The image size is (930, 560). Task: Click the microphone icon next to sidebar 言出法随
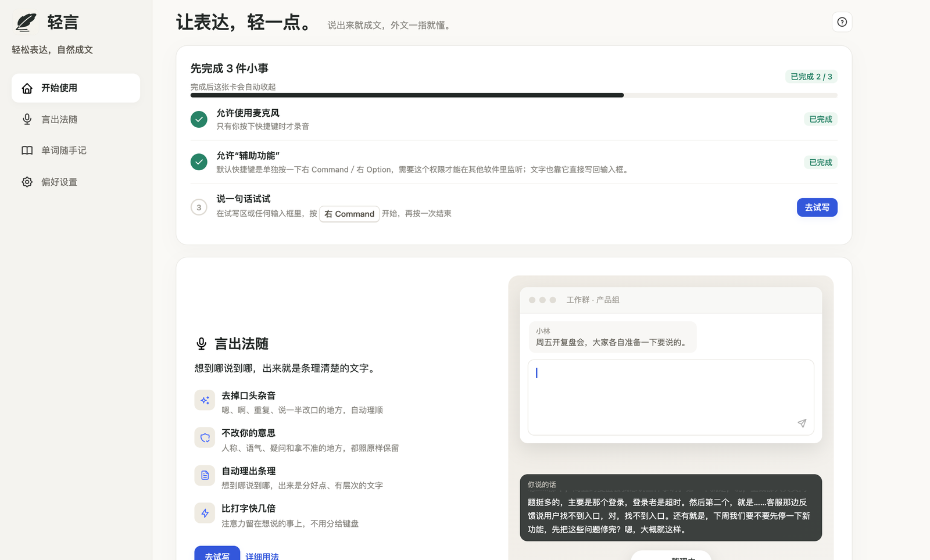pos(27,119)
